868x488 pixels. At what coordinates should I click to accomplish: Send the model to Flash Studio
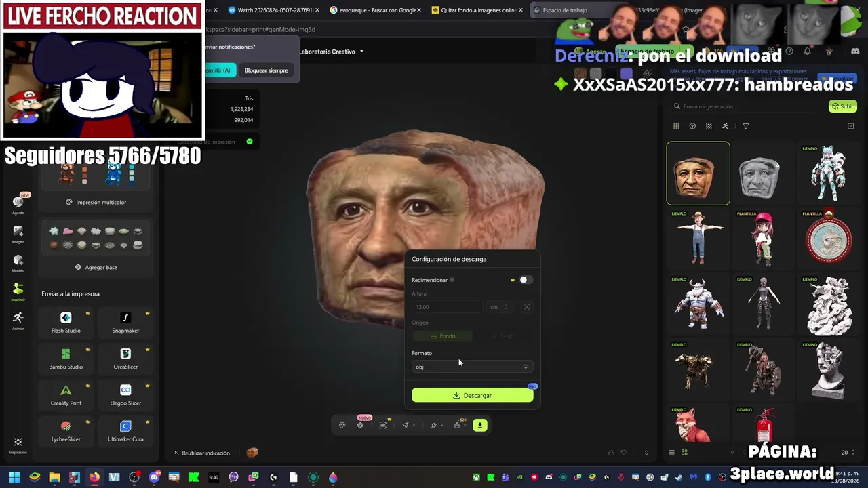tap(66, 323)
